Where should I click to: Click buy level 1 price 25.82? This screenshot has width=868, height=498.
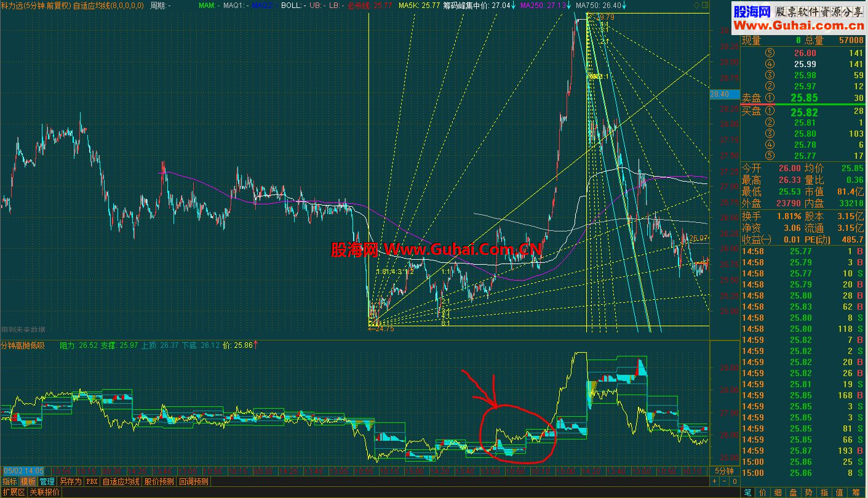click(x=804, y=112)
